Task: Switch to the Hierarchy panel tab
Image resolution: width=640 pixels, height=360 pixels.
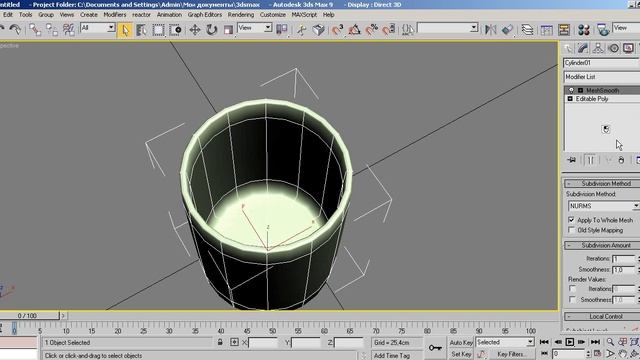Action: coord(598,48)
